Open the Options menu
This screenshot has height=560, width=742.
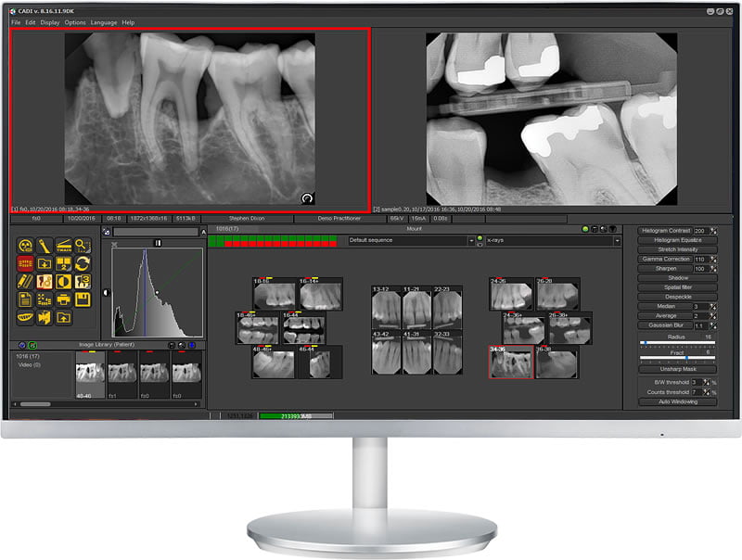tap(75, 22)
